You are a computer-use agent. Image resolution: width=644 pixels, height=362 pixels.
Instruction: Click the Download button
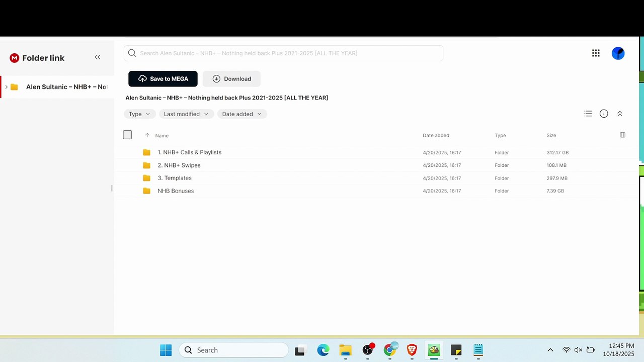[231, 79]
